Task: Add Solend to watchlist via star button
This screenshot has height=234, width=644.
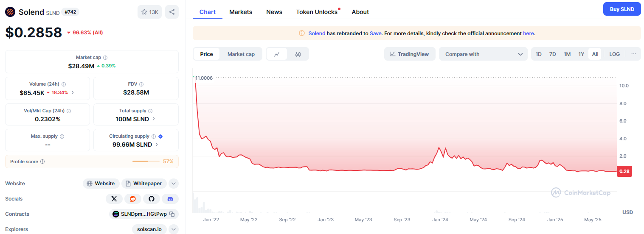Action: [149, 12]
